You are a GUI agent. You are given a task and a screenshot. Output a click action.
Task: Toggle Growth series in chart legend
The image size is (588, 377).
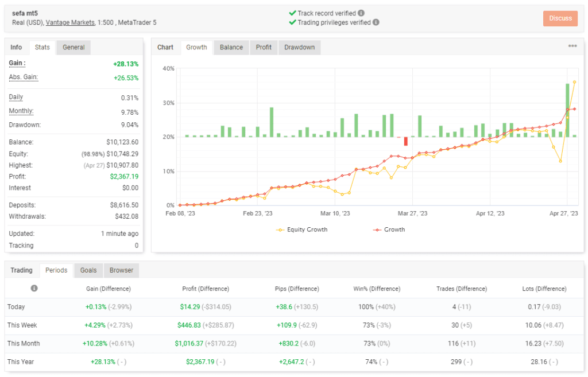389,230
